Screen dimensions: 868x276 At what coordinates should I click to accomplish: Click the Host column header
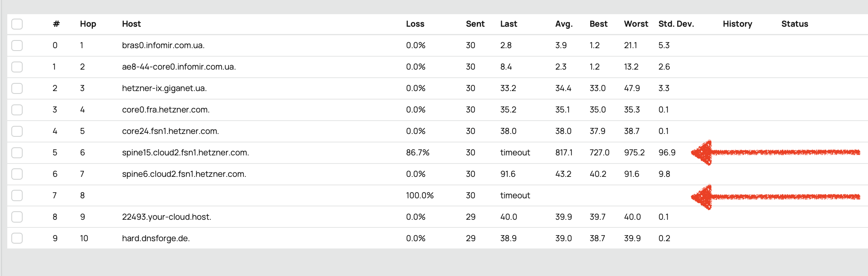coord(131,24)
